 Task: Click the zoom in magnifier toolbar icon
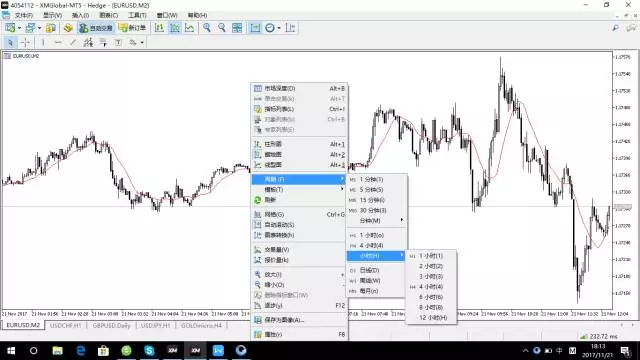pyautogui.click(x=207, y=28)
